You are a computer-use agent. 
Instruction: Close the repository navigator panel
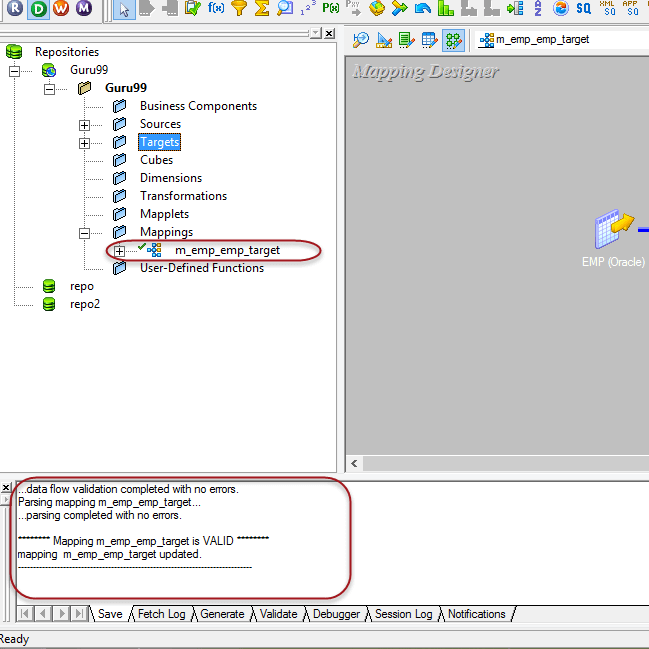[x=330, y=33]
